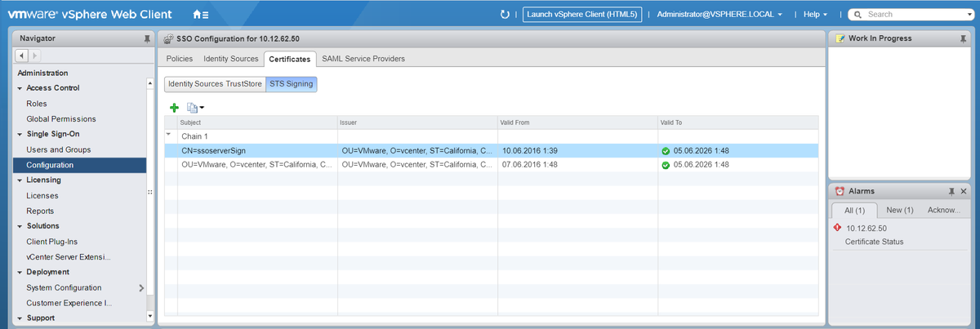Viewport: 980px width, 329px height.
Task: Click Navigator scrollbar down arrow
Action: pos(149,318)
